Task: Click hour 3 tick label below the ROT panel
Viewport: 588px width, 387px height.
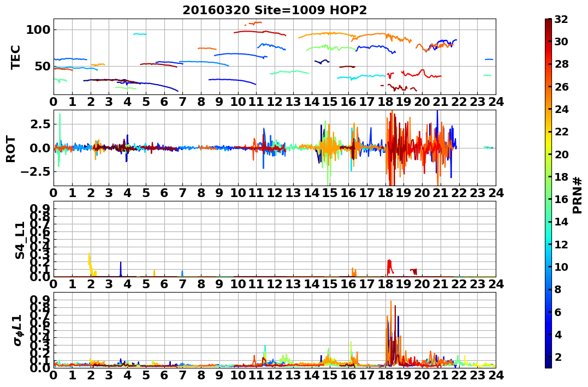Action: (109, 193)
